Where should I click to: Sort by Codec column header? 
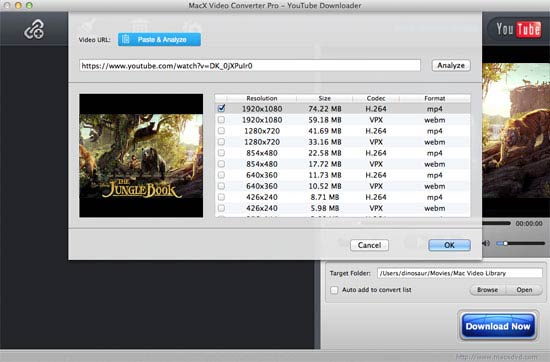pyautogui.click(x=376, y=98)
